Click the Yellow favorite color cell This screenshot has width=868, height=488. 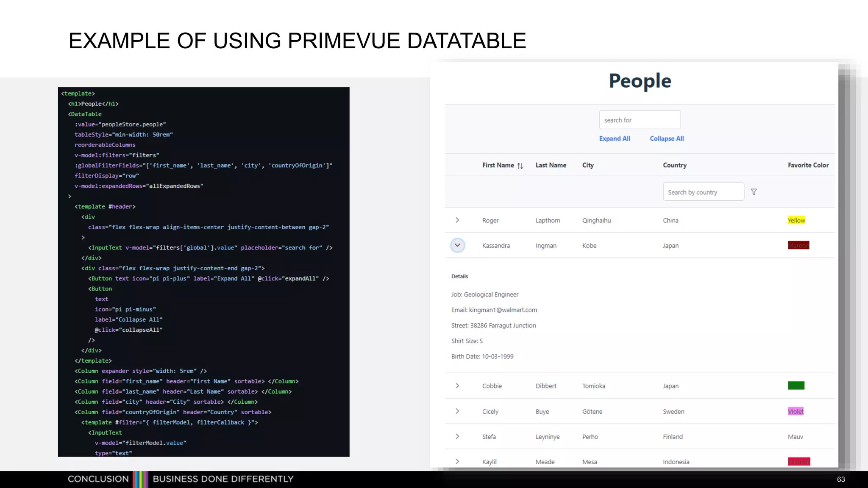(x=796, y=220)
